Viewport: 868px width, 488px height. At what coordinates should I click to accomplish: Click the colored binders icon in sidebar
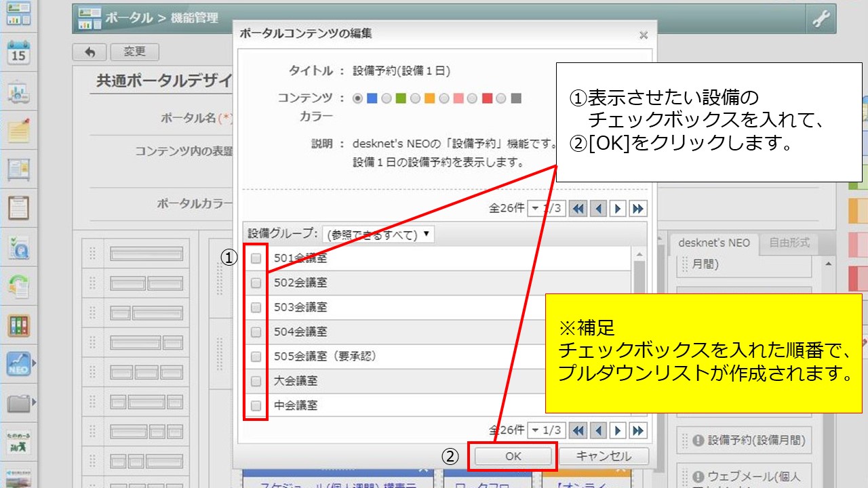18,325
